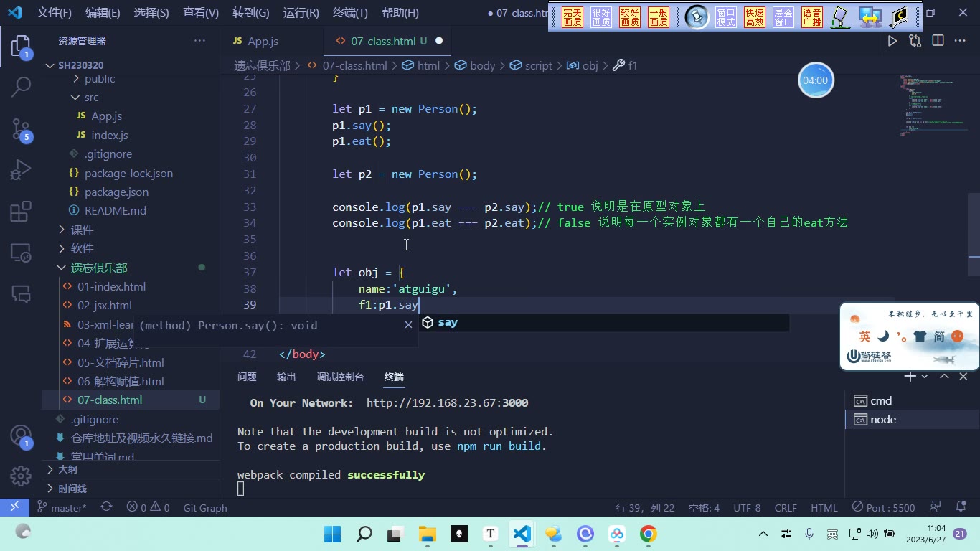The width and height of the screenshot is (980, 551).
Task: Switch to the 问题 panel tab
Action: [x=247, y=377]
